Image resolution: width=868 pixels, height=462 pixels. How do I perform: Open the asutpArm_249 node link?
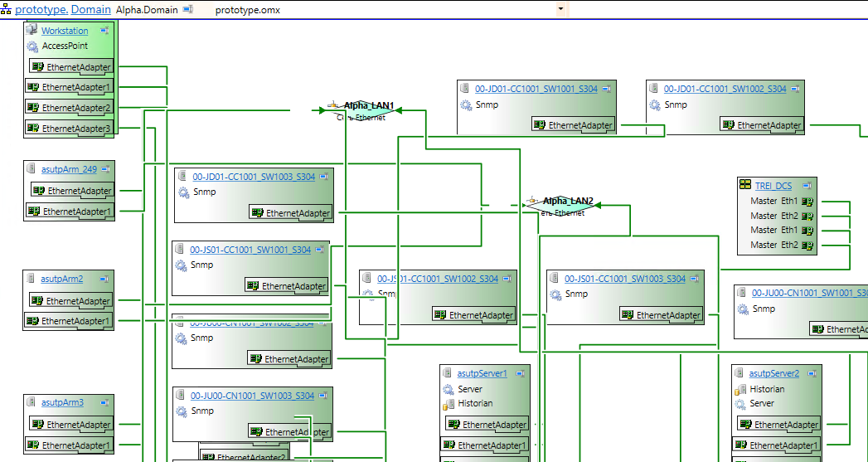pos(69,169)
